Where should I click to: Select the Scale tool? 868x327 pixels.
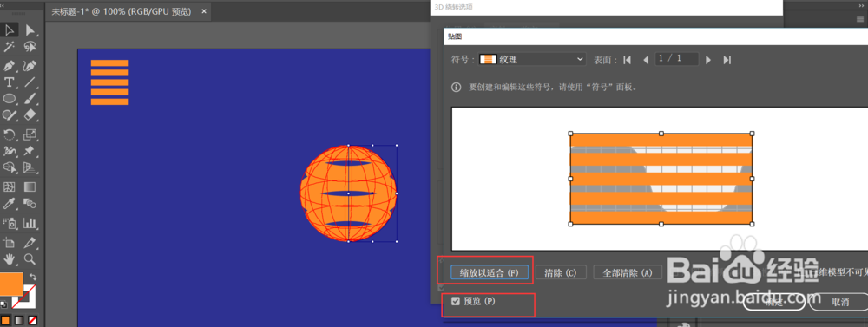point(30,134)
